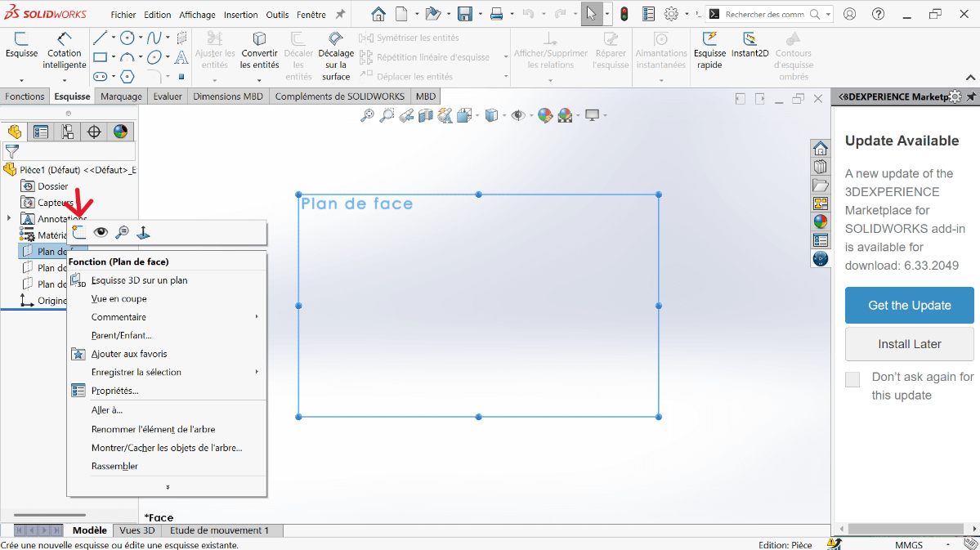Screen dimensions: 980x550
Task: Click the Save disk icon
Action: [465, 14]
